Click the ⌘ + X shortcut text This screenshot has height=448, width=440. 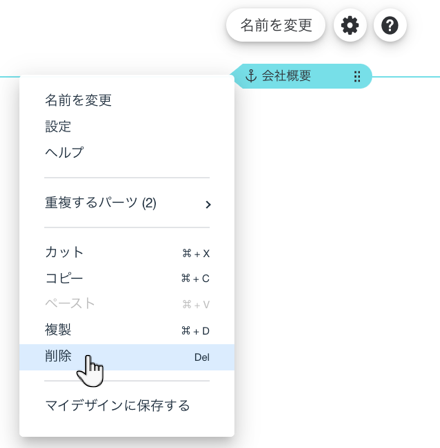pos(196,254)
